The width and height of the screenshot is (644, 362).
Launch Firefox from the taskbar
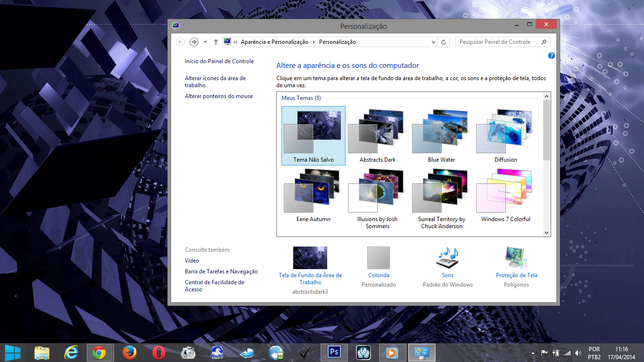point(129,352)
